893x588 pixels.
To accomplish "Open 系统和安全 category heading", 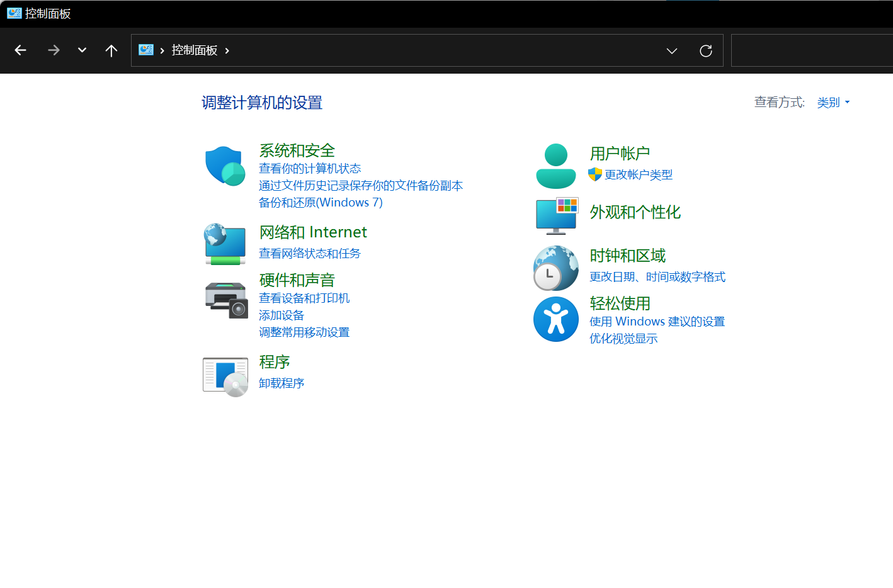I will coord(297,150).
